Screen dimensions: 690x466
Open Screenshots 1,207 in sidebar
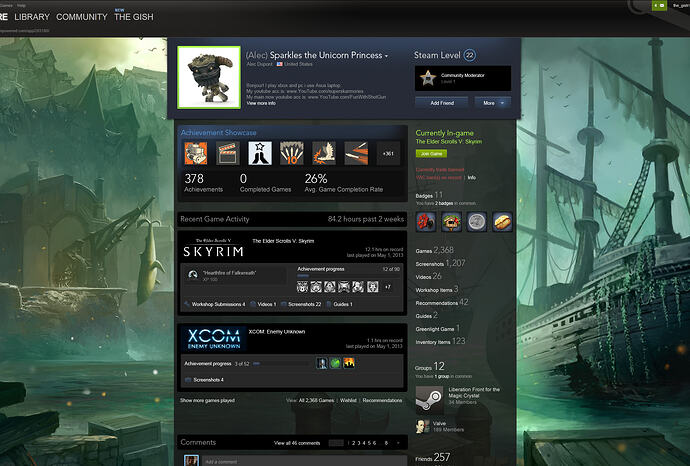(x=440, y=263)
